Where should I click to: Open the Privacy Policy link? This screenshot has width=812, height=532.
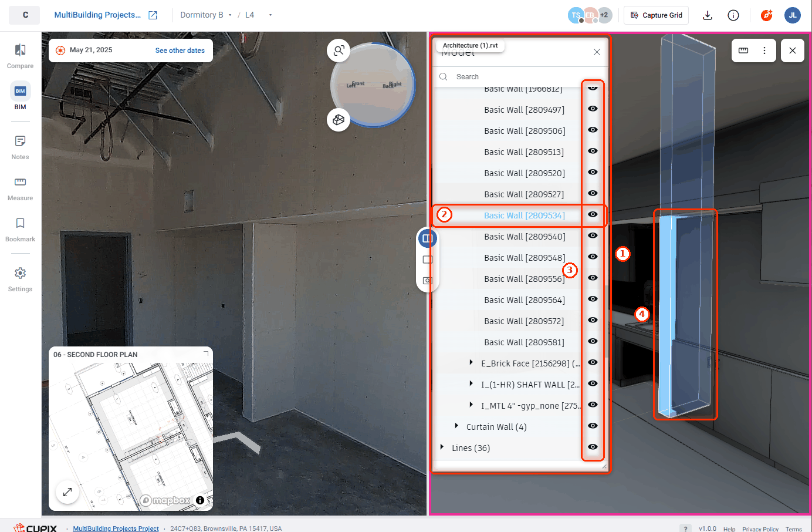click(760, 529)
